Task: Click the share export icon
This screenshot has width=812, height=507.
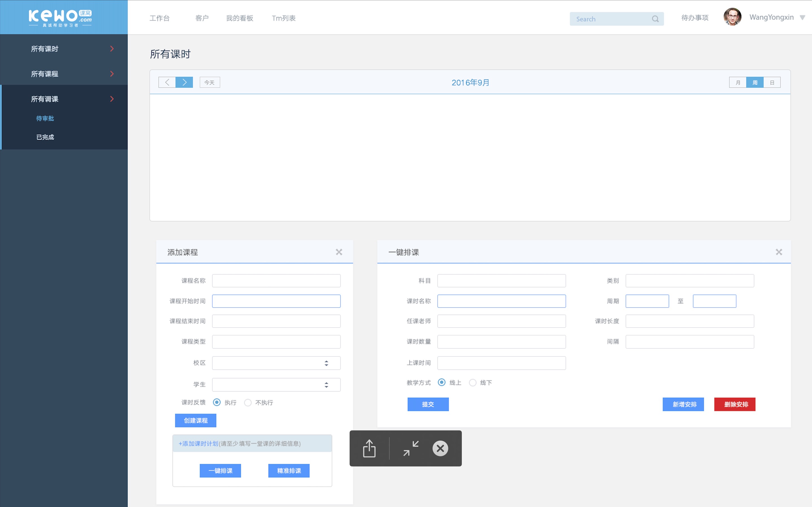Action: point(369,448)
